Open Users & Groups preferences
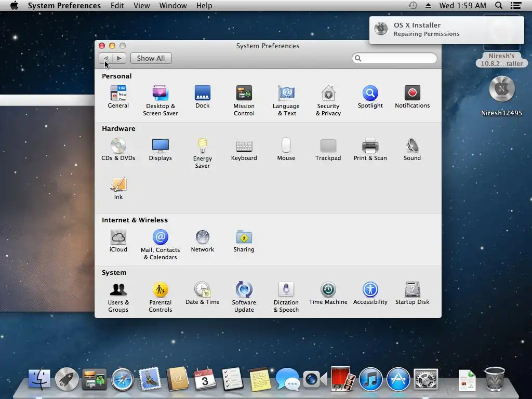The image size is (532, 399). click(118, 297)
